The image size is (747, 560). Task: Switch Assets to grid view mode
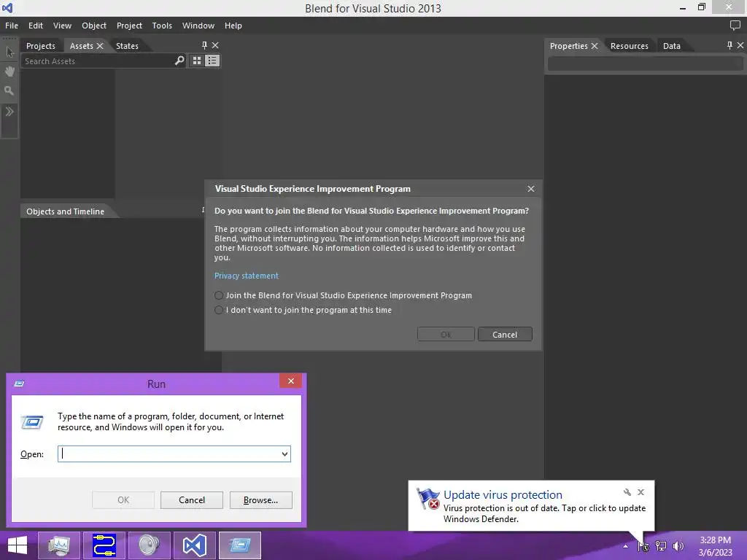click(197, 61)
